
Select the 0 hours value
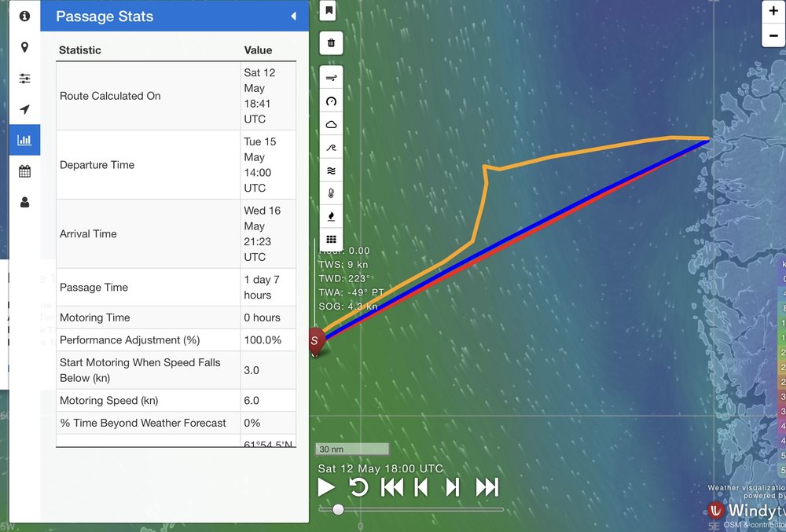tap(263, 317)
